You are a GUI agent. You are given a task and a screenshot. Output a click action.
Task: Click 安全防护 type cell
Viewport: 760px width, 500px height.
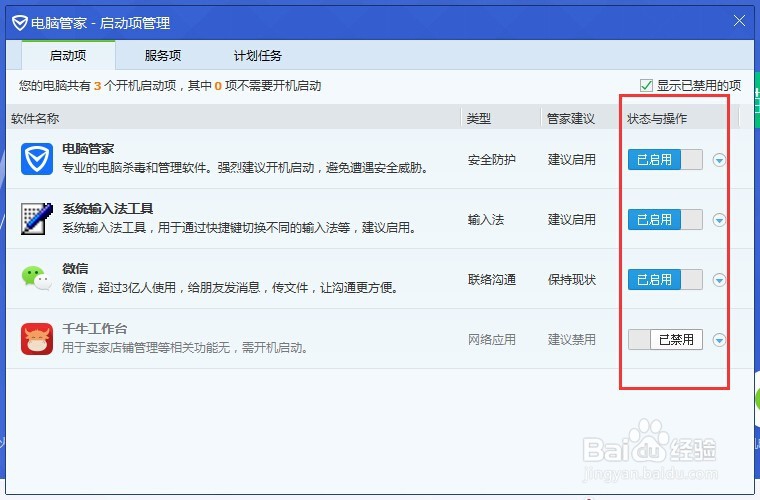[491, 159]
